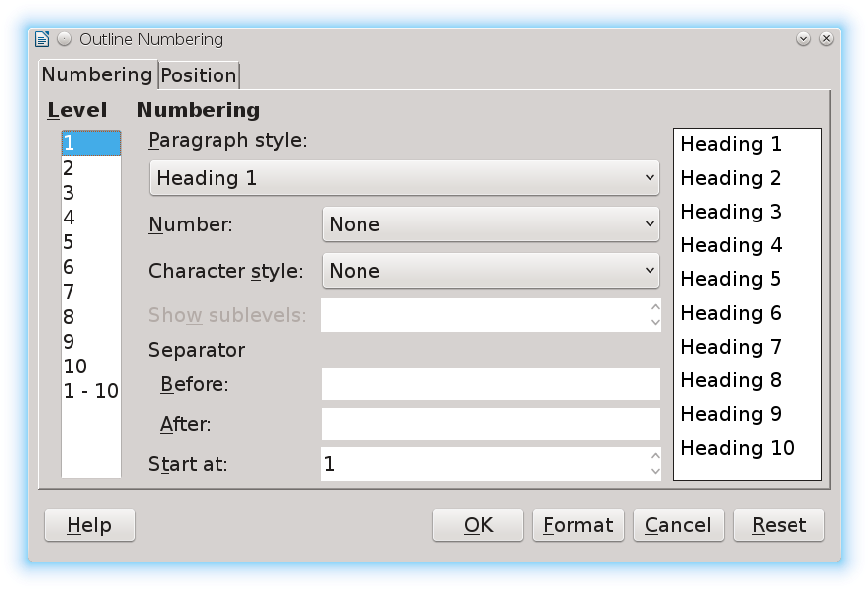The width and height of the screenshot is (868, 589).
Task: Reset the numbering settings
Action: (779, 525)
